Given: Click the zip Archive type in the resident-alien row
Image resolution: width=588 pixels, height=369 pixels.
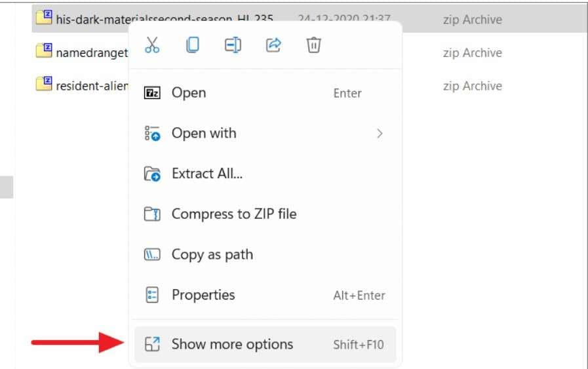Looking at the screenshot, I should [x=472, y=86].
